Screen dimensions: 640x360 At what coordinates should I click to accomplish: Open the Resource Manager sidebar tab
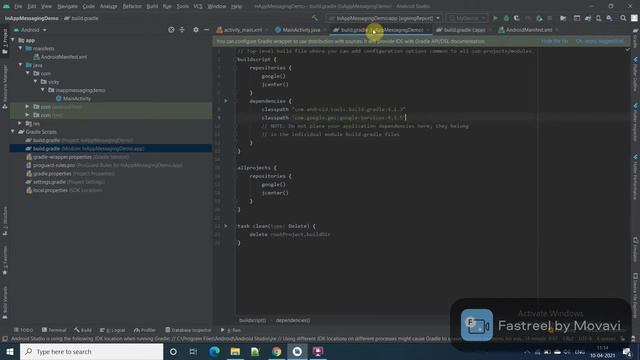coord(5,87)
